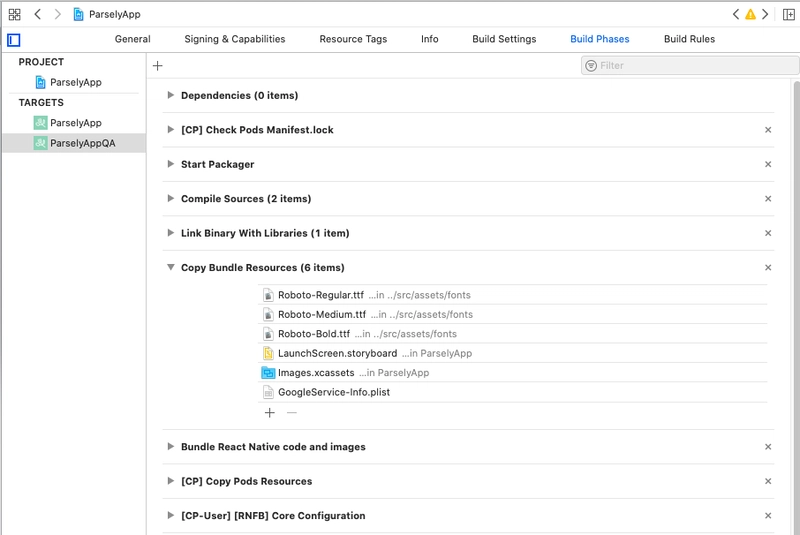The height and width of the screenshot is (535, 800).
Task: Select the ParselyApp project in sidebar
Action: pos(75,82)
